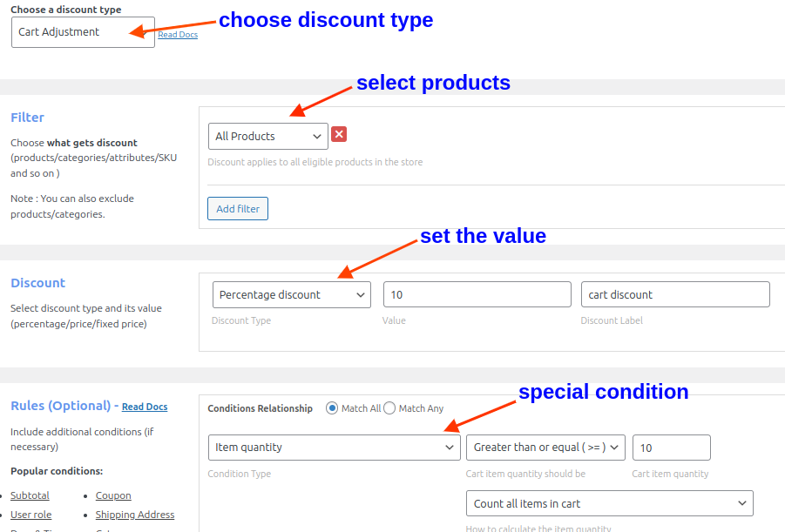
Task: Open the Greater than or equal operator dropdown
Action: coord(545,447)
